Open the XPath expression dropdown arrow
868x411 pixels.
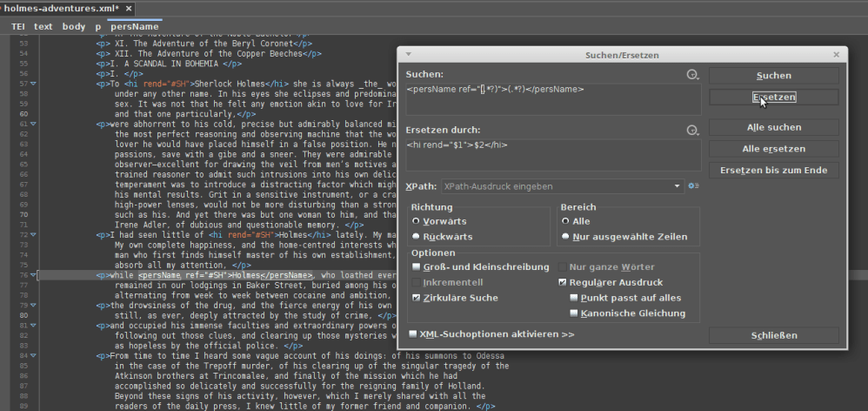click(677, 186)
